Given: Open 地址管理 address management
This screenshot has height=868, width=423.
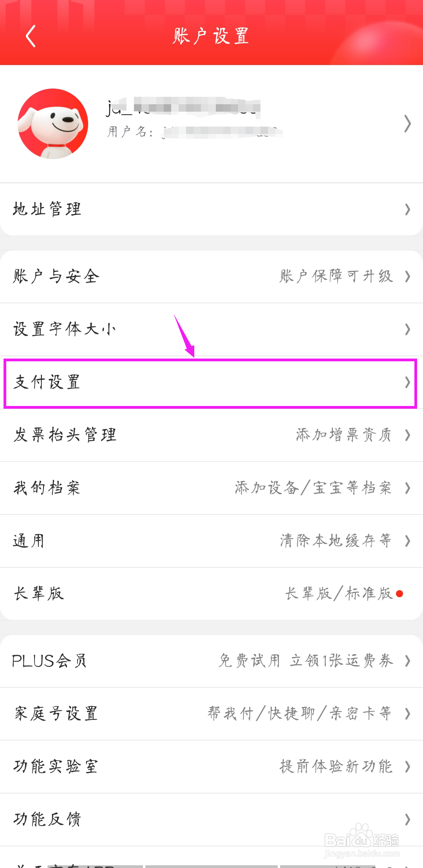Looking at the screenshot, I should [x=47, y=209].
